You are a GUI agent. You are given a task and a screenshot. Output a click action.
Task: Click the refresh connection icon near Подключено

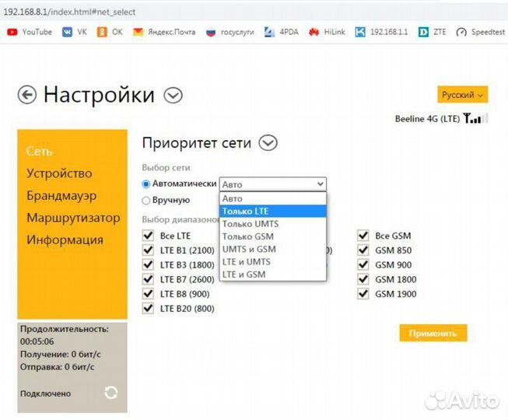click(111, 393)
